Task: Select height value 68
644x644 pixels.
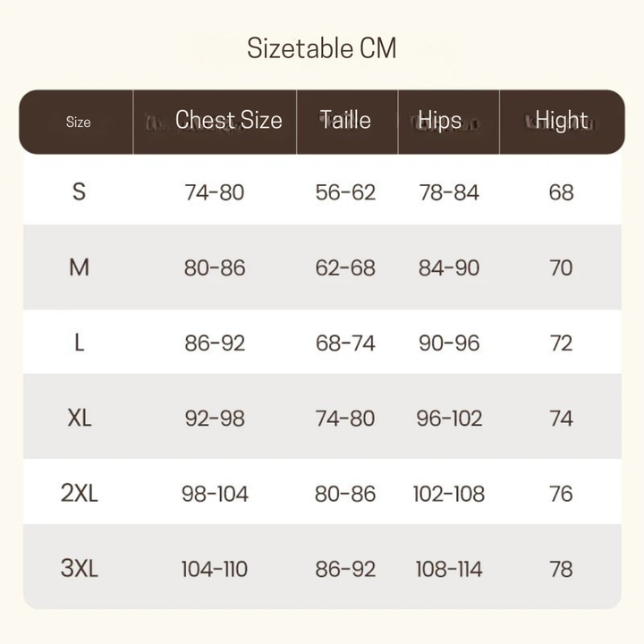Action: click(x=561, y=192)
